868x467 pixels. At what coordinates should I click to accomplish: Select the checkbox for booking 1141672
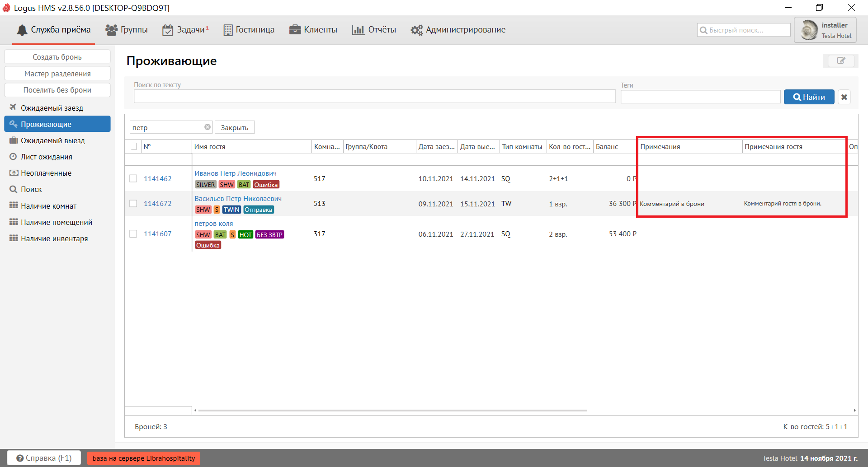tap(133, 204)
